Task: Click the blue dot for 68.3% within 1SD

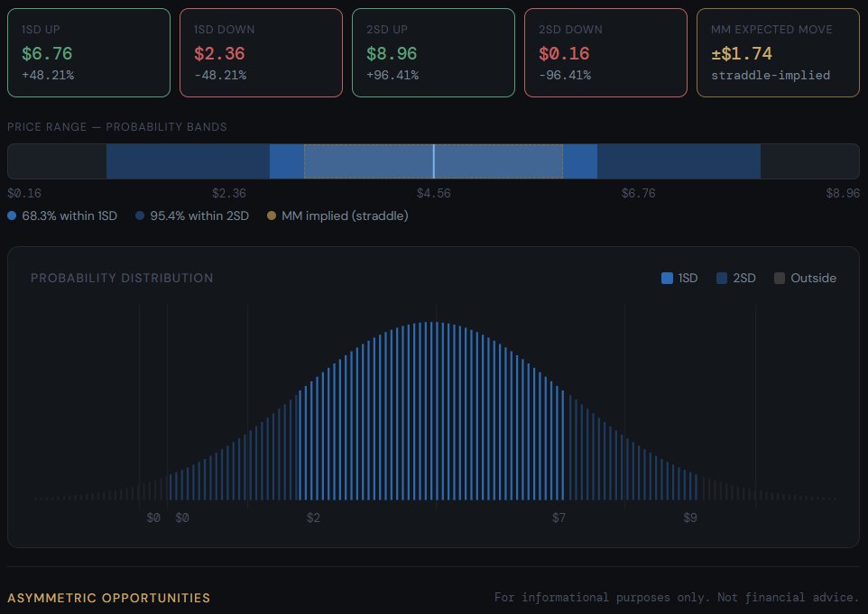Action: (12, 215)
